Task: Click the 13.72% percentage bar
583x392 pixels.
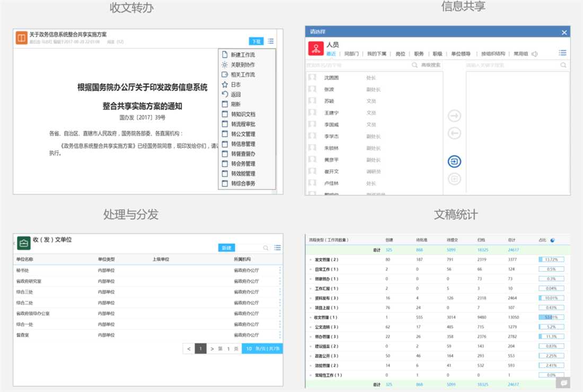Action: pos(551,260)
